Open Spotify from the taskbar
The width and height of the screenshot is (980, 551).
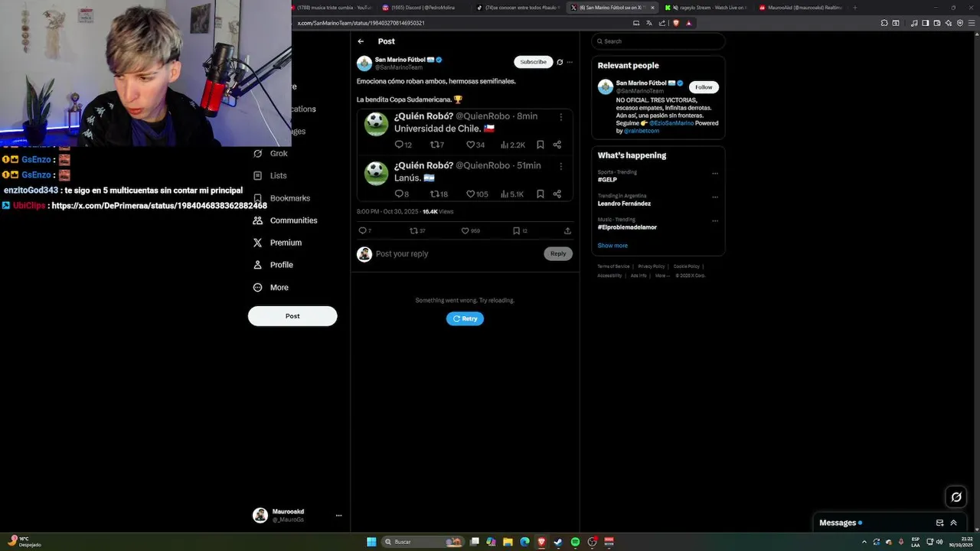click(575, 542)
